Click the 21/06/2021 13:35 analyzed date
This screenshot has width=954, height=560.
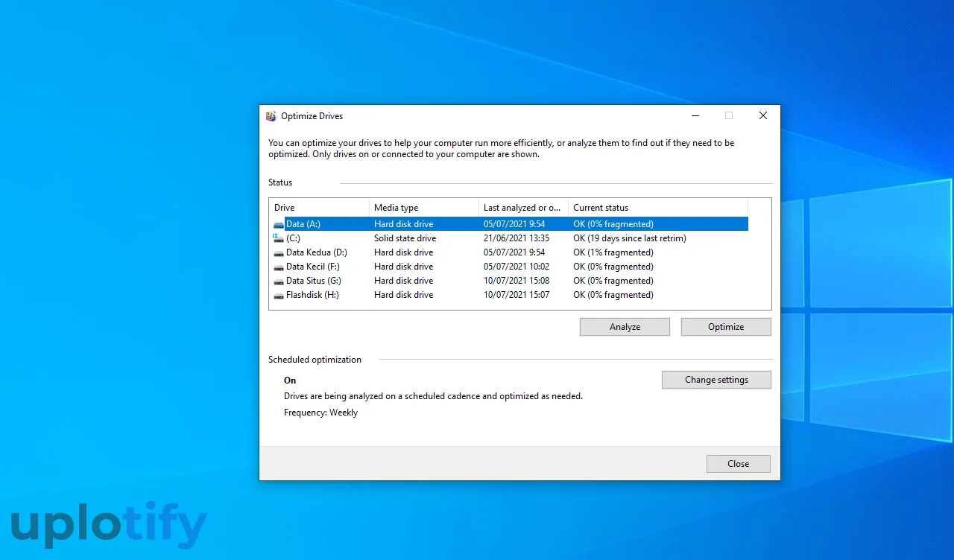[x=517, y=238]
